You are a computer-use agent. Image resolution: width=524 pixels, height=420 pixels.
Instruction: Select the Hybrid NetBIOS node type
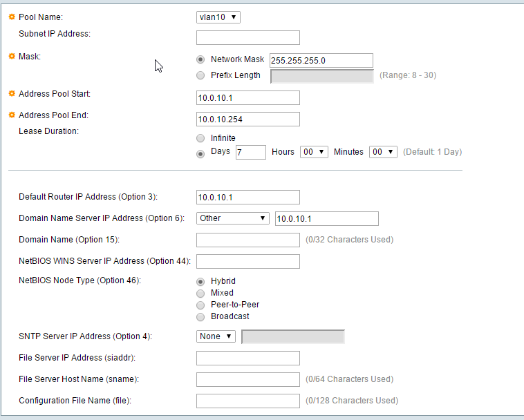pyautogui.click(x=200, y=282)
